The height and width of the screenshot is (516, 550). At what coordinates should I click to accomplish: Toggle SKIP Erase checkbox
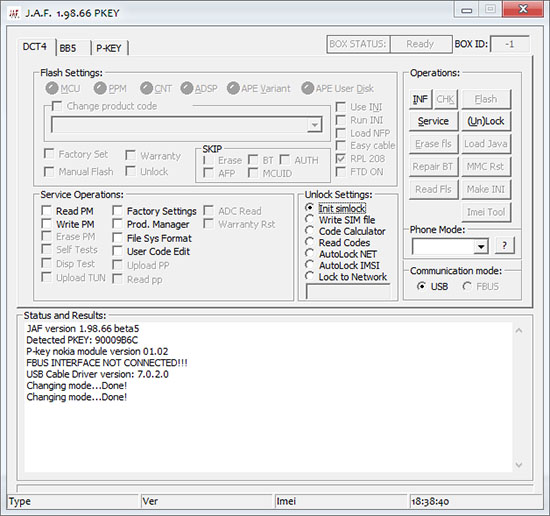208,160
